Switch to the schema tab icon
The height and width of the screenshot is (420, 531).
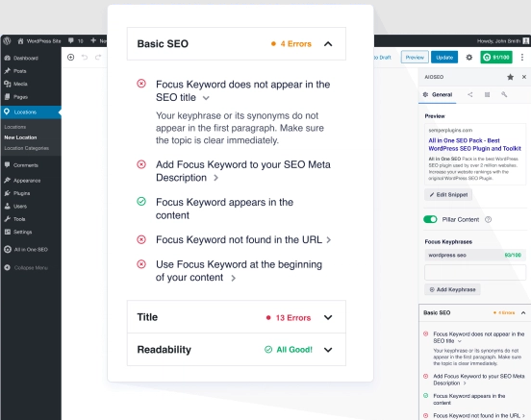point(487,94)
